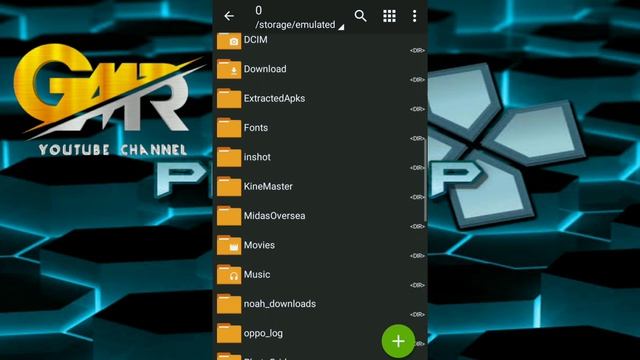The image size is (640, 360).
Task: Select the KineMaster folder icon
Action: click(x=229, y=187)
